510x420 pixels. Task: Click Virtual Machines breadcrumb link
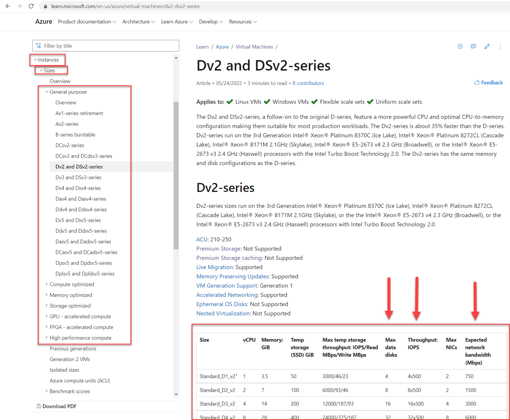pos(254,47)
